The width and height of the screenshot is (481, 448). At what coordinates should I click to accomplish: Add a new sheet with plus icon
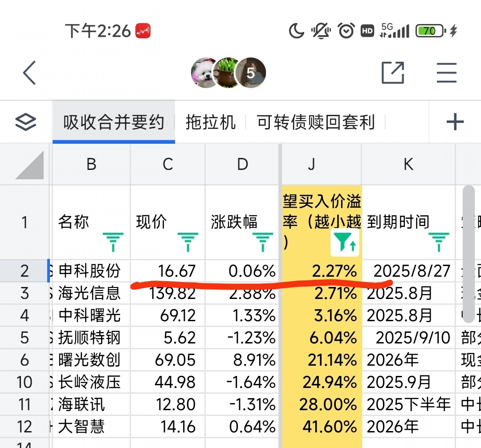click(x=455, y=121)
